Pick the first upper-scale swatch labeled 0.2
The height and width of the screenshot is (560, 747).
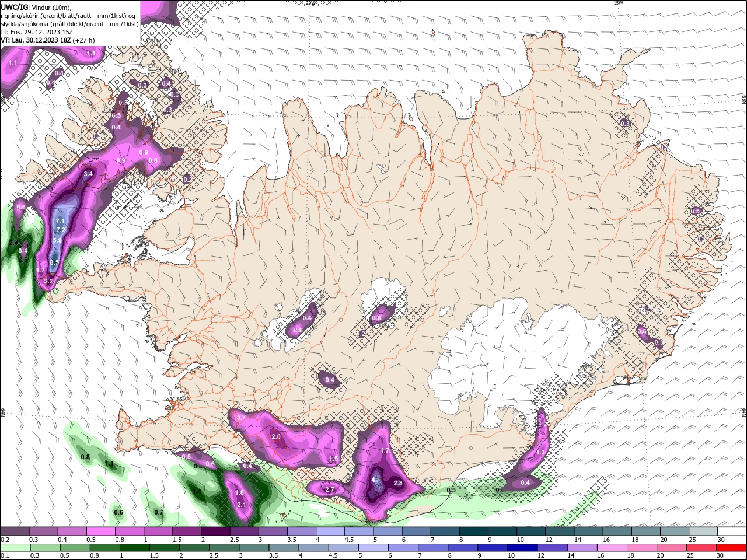(x=15, y=531)
